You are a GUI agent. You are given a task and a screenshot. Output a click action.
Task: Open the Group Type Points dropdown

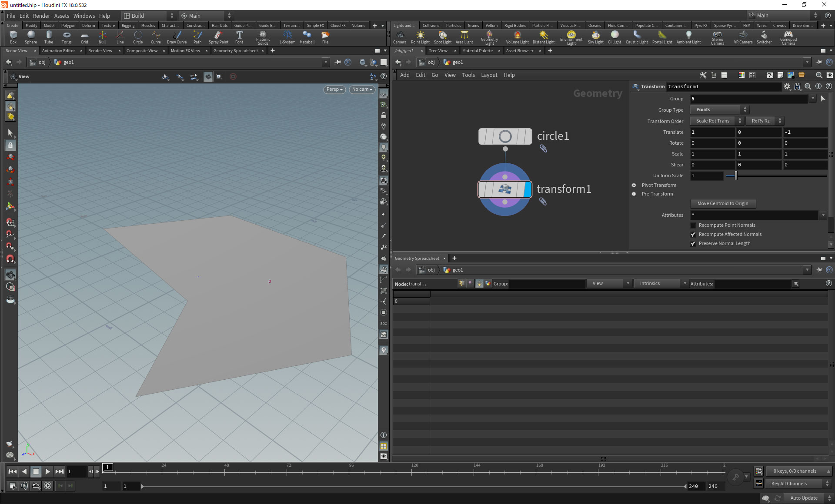coord(720,109)
